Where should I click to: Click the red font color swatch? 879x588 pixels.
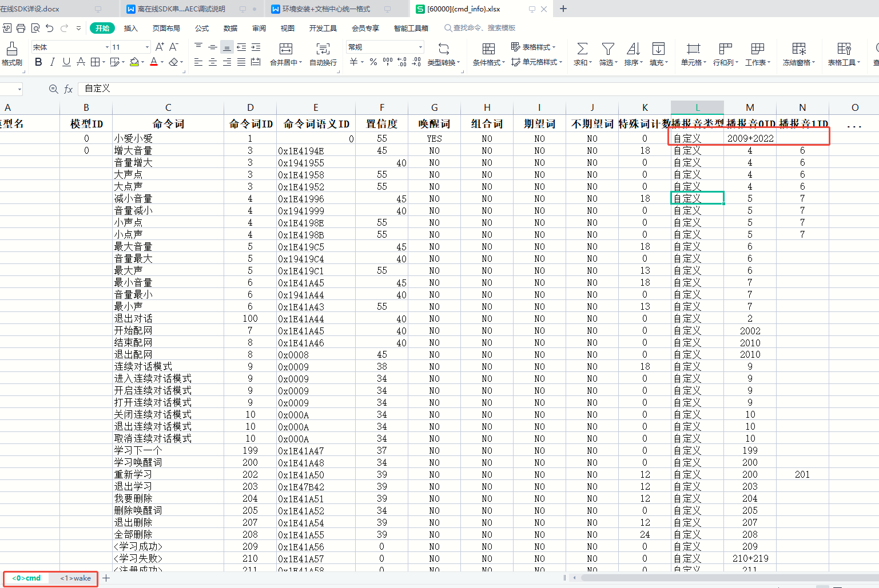(153, 62)
